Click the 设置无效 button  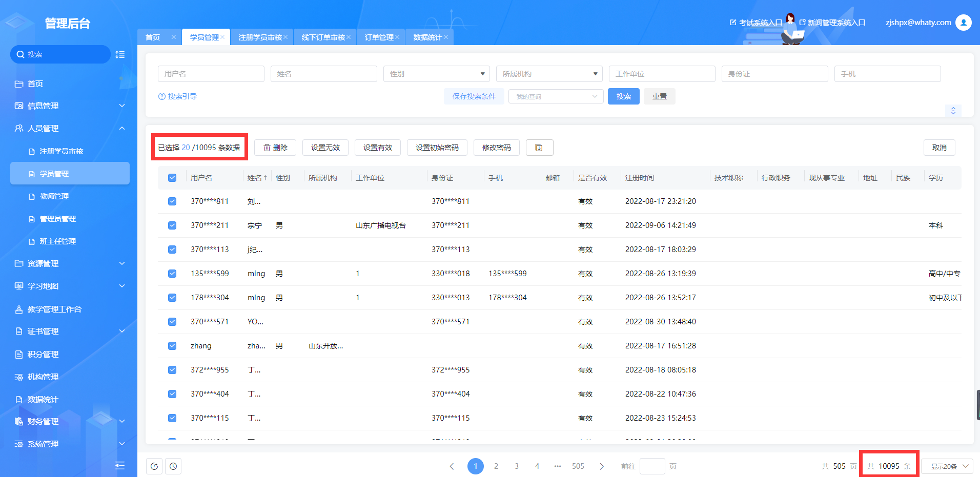(325, 148)
